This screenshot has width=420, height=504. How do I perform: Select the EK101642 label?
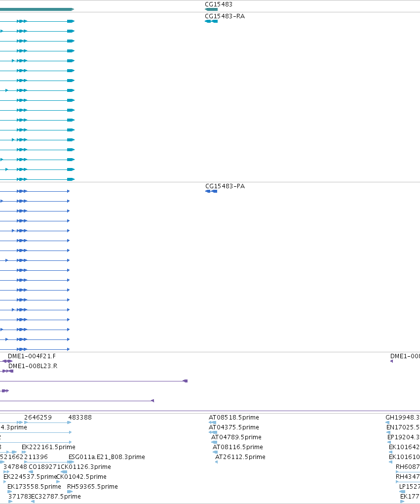404,447
